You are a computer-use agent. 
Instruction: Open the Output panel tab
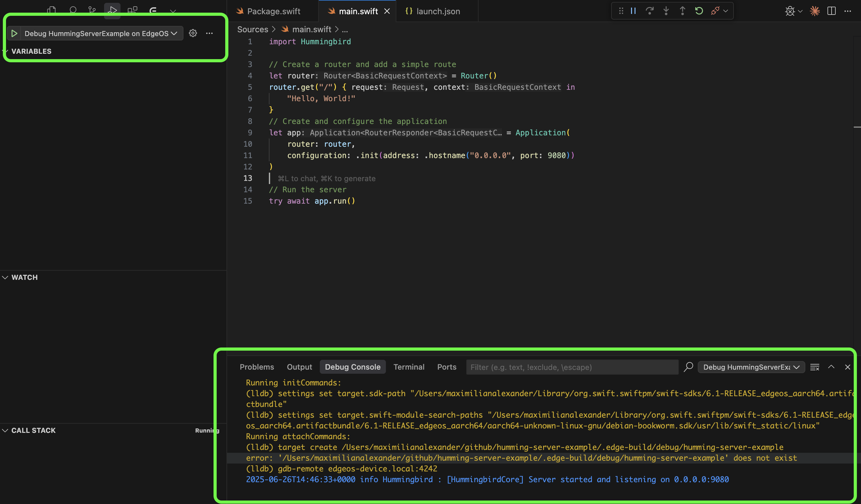click(299, 367)
